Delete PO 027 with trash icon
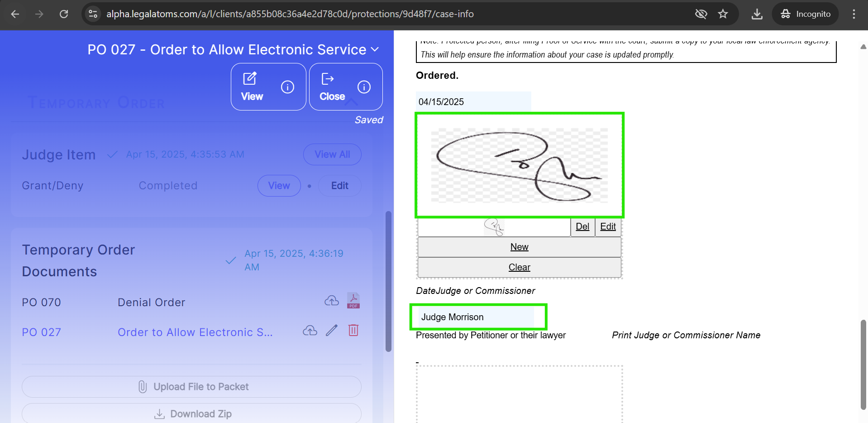 point(353,330)
